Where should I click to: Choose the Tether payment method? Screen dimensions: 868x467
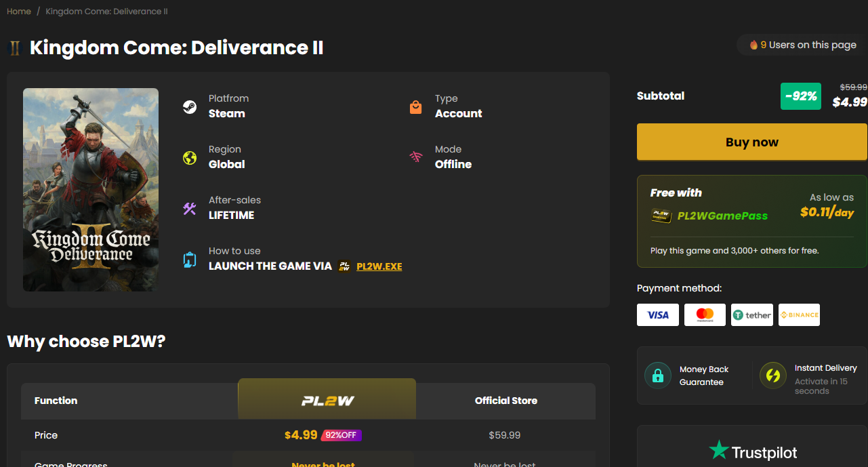tap(751, 314)
